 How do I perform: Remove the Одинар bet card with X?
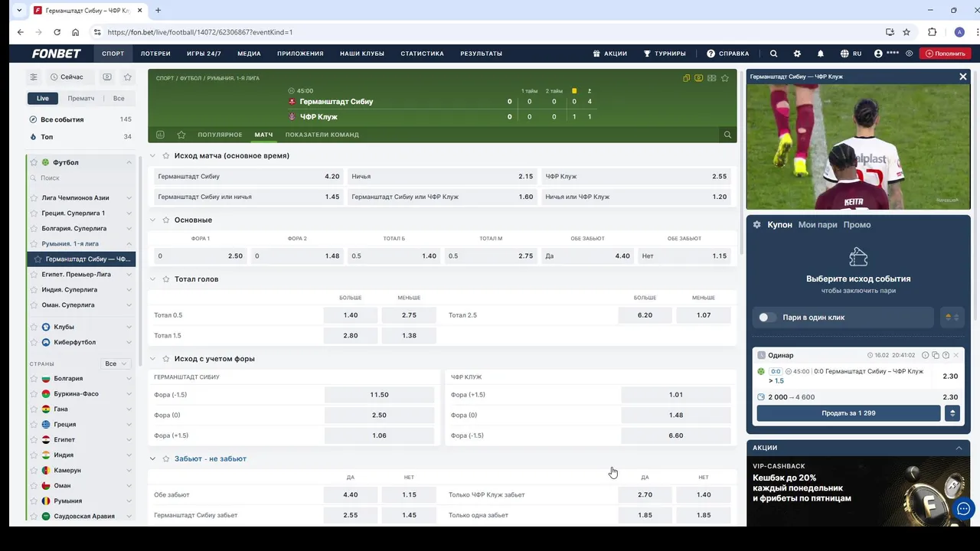pos(955,355)
